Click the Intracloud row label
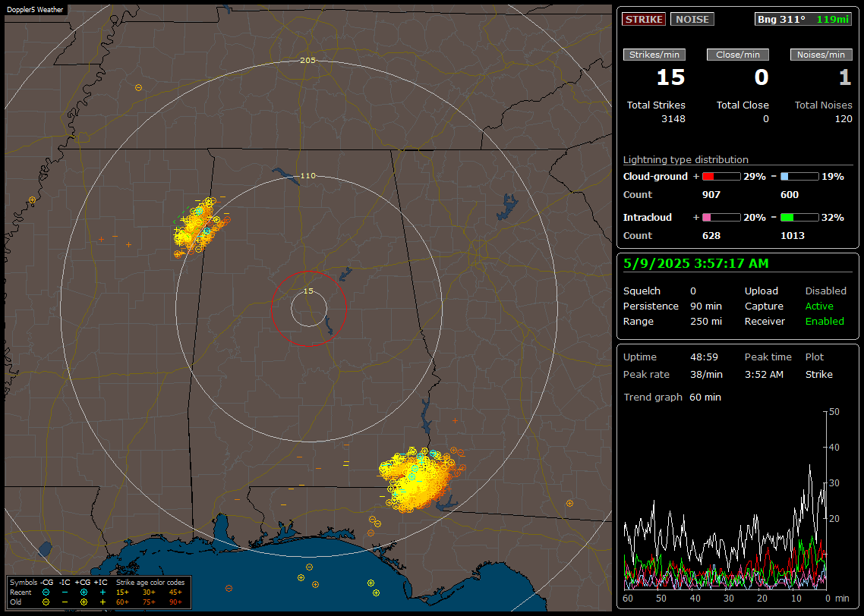 click(648, 218)
